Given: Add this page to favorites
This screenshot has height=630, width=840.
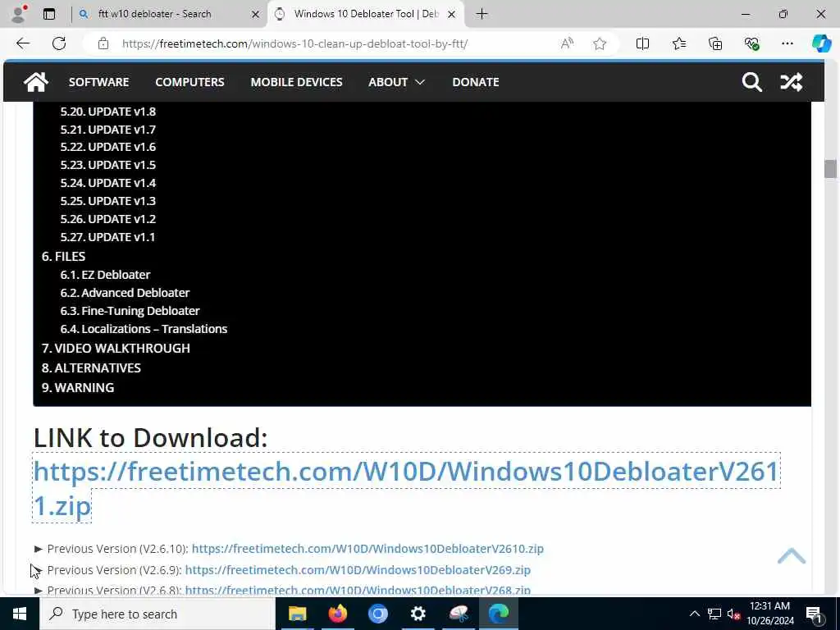Looking at the screenshot, I should click(600, 43).
